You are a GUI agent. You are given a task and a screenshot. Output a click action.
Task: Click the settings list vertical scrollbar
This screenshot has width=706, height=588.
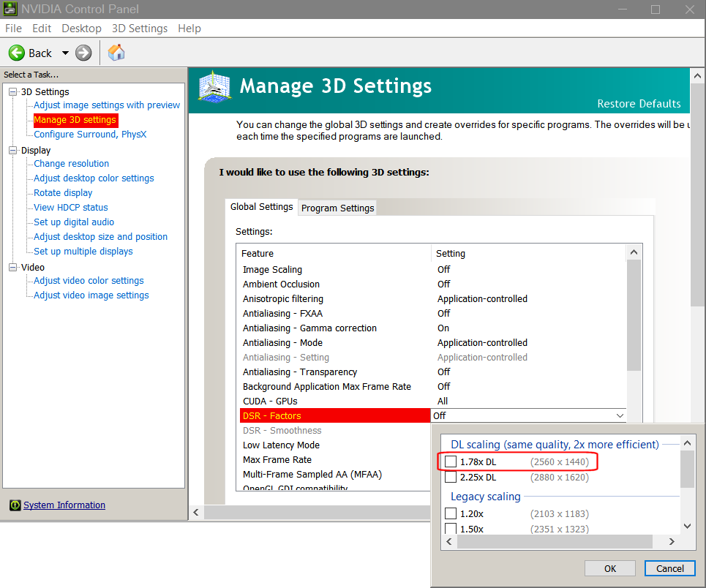634,314
